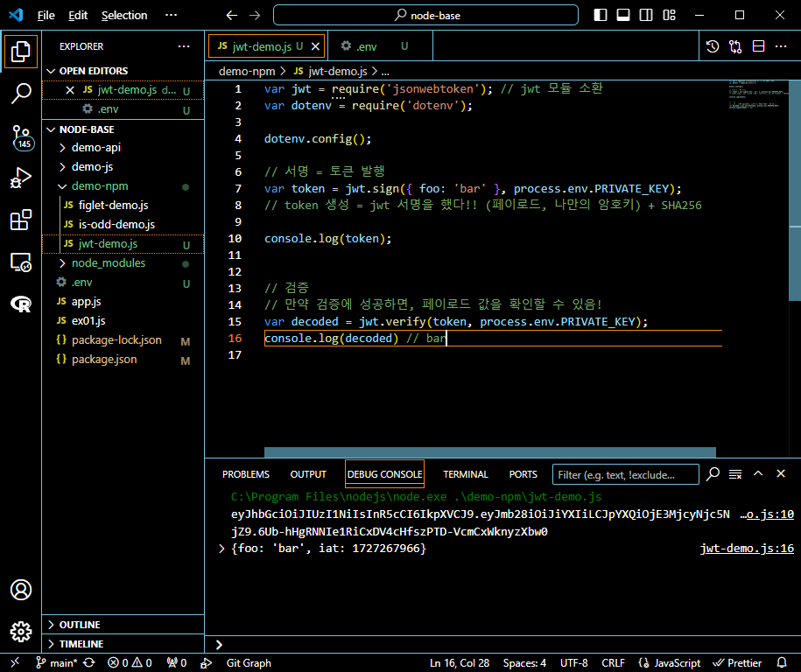Open Source Control view with 145 badge
801x672 pixels.
click(x=22, y=136)
